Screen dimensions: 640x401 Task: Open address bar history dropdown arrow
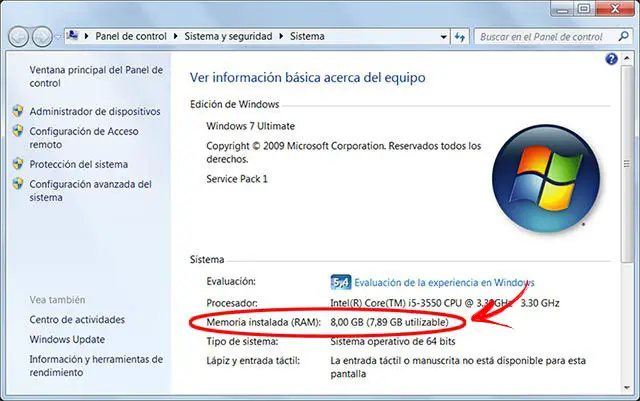point(443,37)
